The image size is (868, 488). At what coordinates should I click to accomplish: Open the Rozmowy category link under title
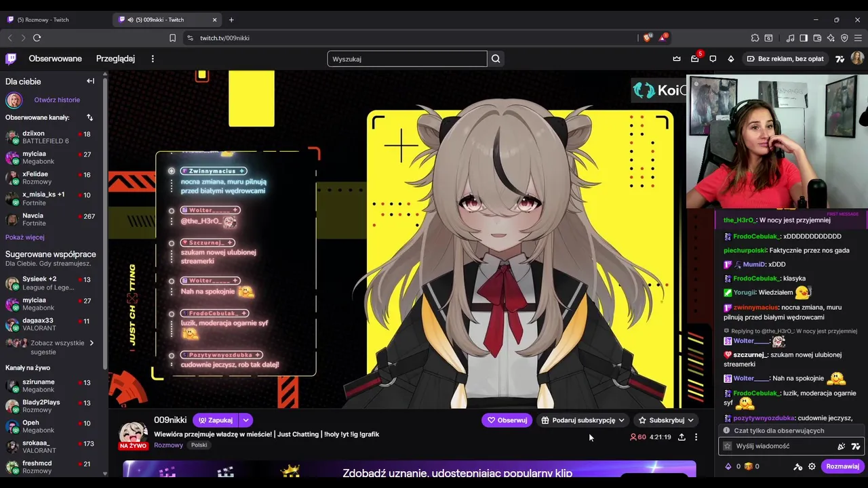168,445
